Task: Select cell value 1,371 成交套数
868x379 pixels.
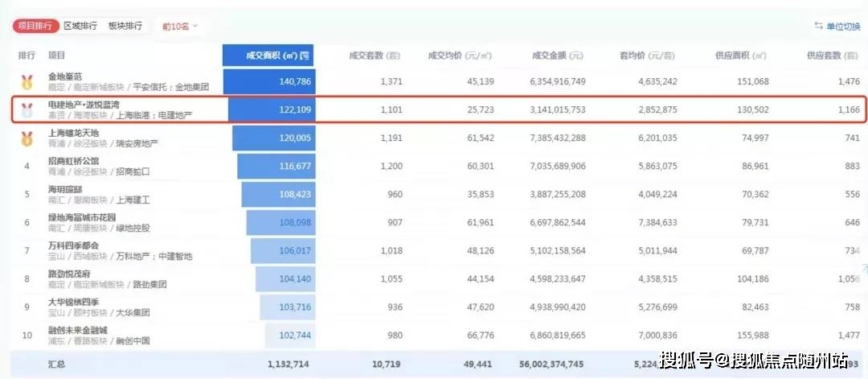Action: (x=391, y=82)
